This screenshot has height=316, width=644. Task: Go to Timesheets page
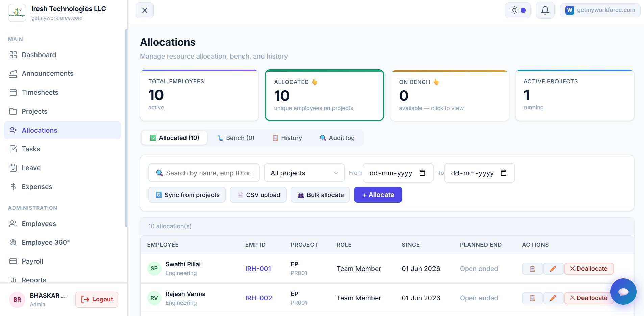click(x=63, y=92)
